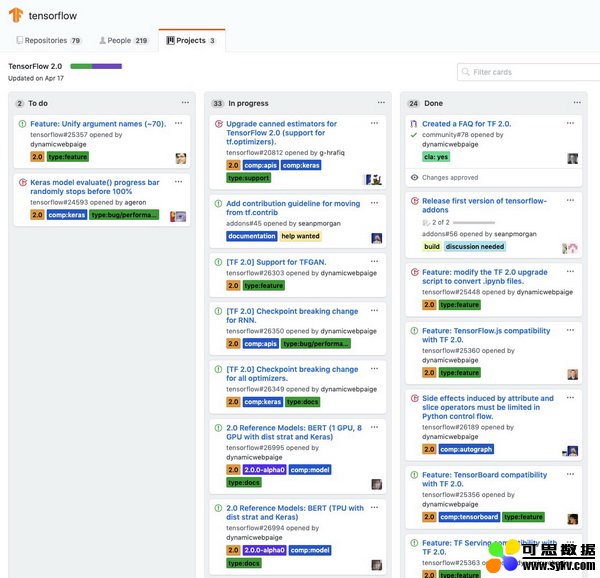600x578 pixels.
Task: Click closed issue icon on modify upgrade script card
Action: (x=414, y=272)
